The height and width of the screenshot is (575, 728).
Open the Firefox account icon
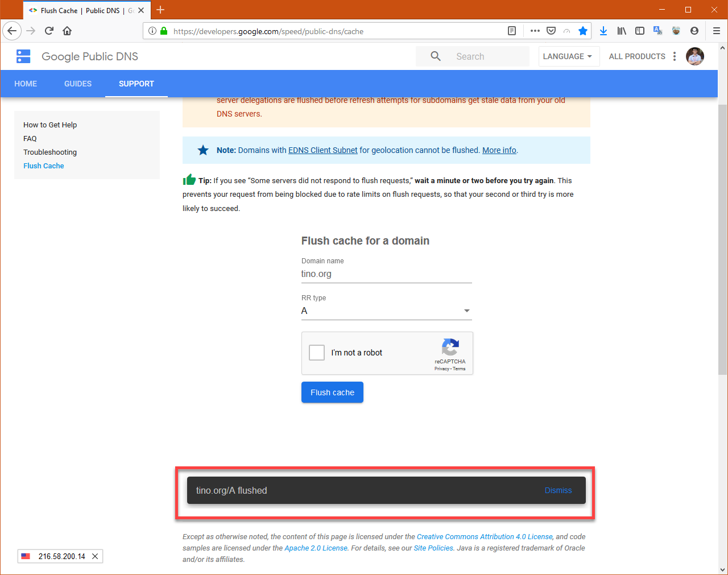click(694, 31)
